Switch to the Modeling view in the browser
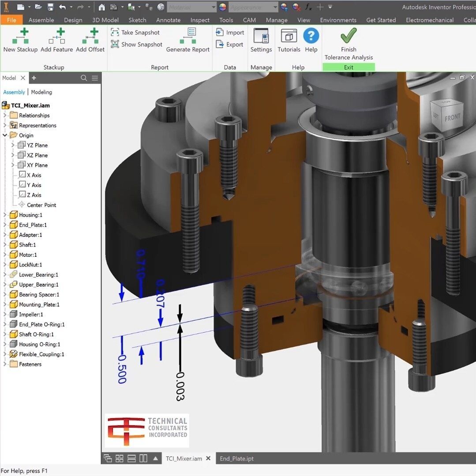This screenshot has height=476, width=476. pyautogui.click(x=42, y=92)
